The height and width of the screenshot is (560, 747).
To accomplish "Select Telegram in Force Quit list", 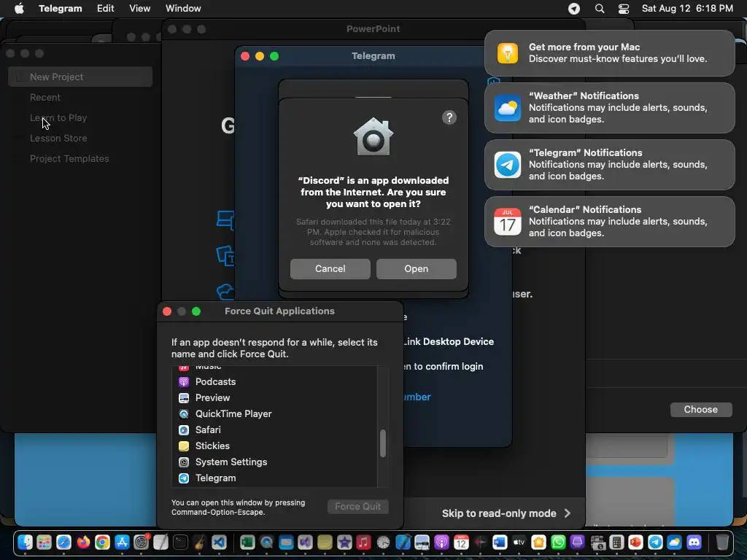I will pyautogui.click(x=274, y=478).
